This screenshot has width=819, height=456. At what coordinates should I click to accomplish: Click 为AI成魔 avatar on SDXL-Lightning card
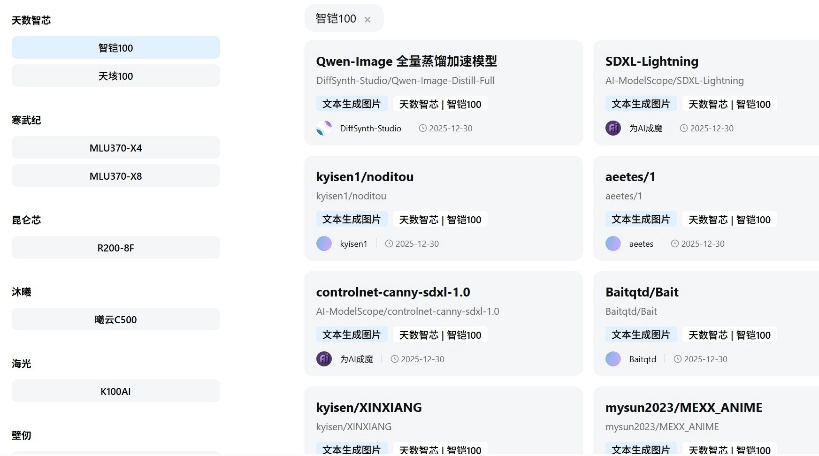pyautogui.click(x=613, y=128)
